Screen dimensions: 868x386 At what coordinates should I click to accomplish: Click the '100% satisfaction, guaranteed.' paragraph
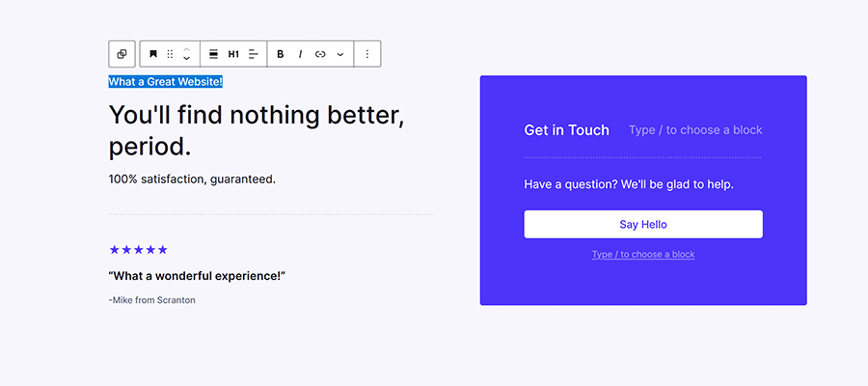pyautogui.click(x=192, y=179)
